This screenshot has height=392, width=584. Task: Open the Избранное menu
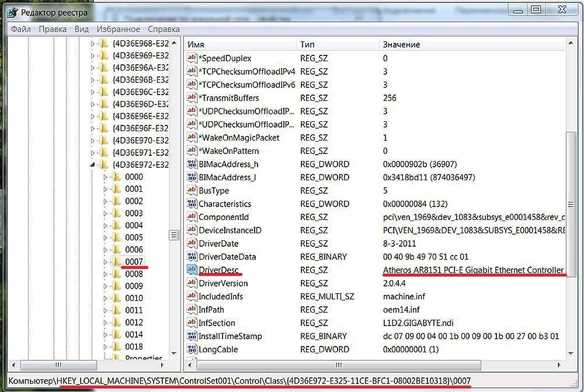tap(118, 29)
